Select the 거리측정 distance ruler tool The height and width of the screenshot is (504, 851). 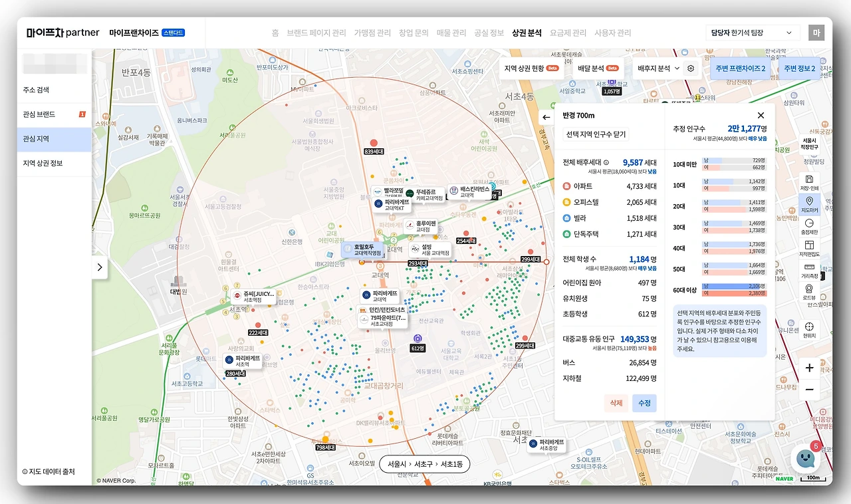click(809, 270)
